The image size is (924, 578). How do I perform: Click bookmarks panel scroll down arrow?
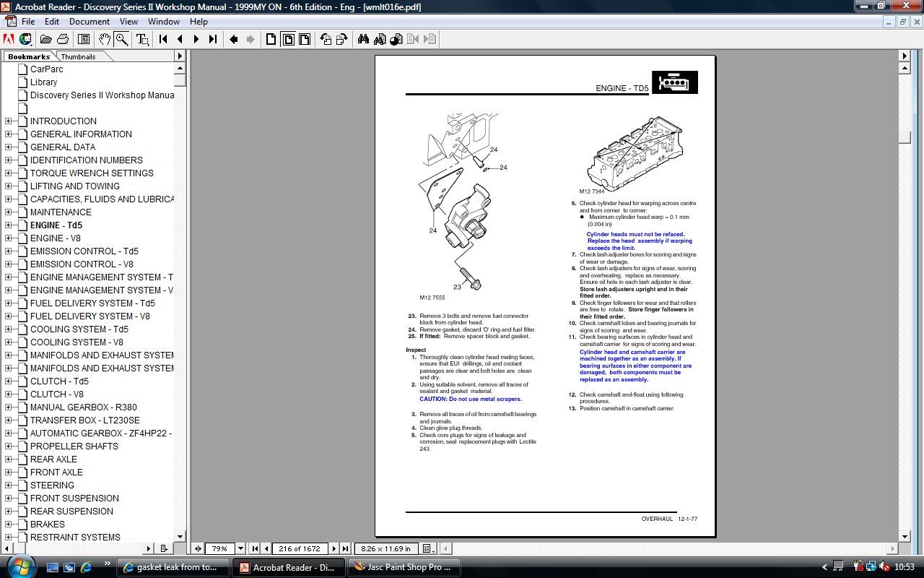coord(180,537)
